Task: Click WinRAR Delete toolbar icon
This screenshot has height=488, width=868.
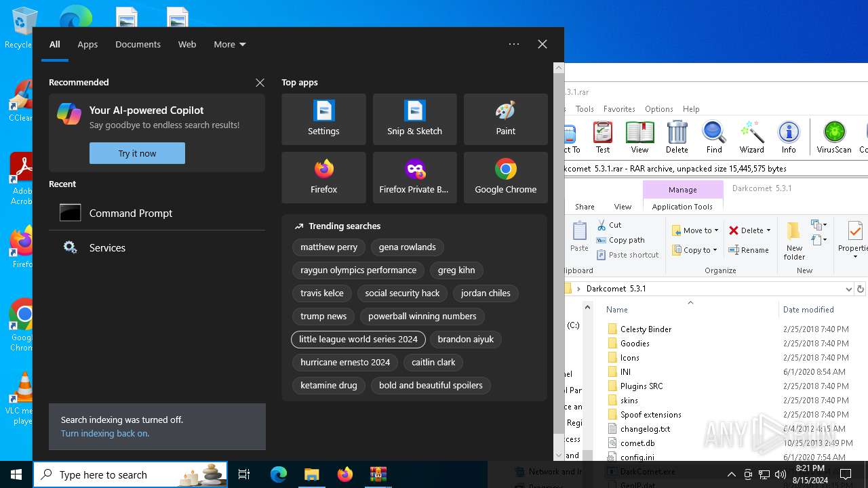Action: [x=677, y=137]
